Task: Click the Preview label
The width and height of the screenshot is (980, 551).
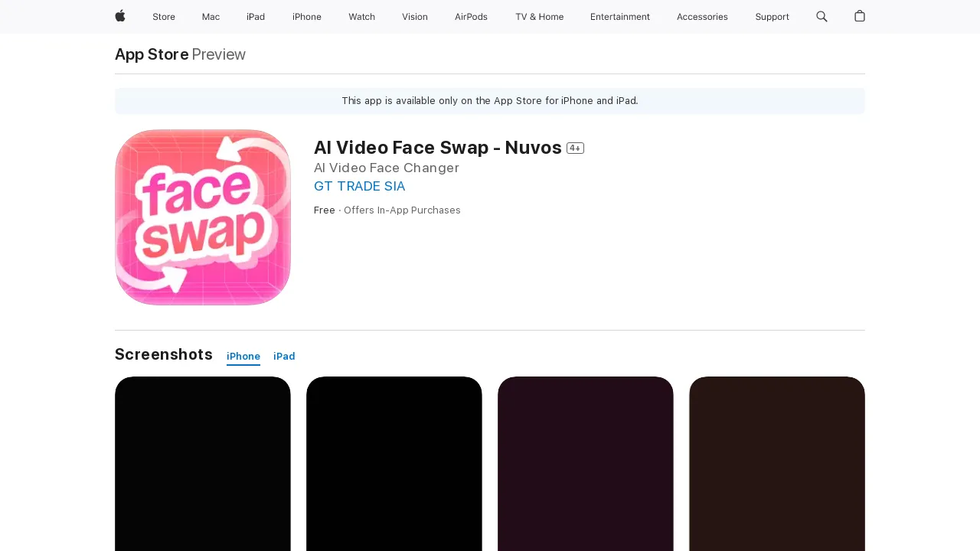Action: pos(219,54)
